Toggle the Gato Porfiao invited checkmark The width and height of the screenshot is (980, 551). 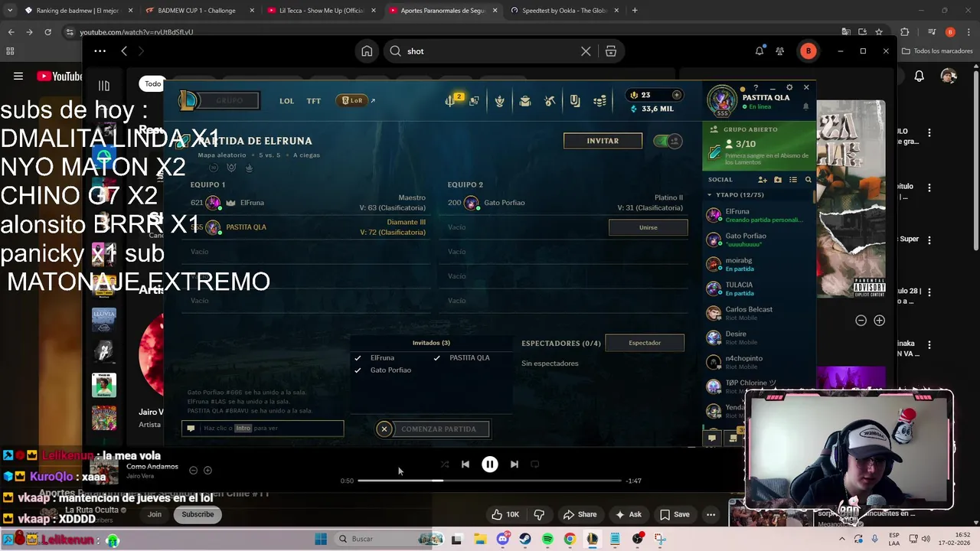[x=358, y=370]
